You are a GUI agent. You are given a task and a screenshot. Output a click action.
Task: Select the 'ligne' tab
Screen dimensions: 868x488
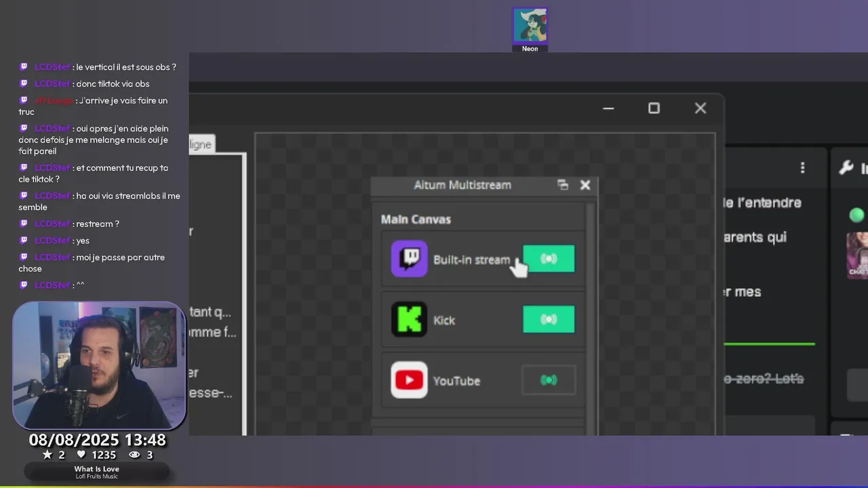(x=201, y=144)
